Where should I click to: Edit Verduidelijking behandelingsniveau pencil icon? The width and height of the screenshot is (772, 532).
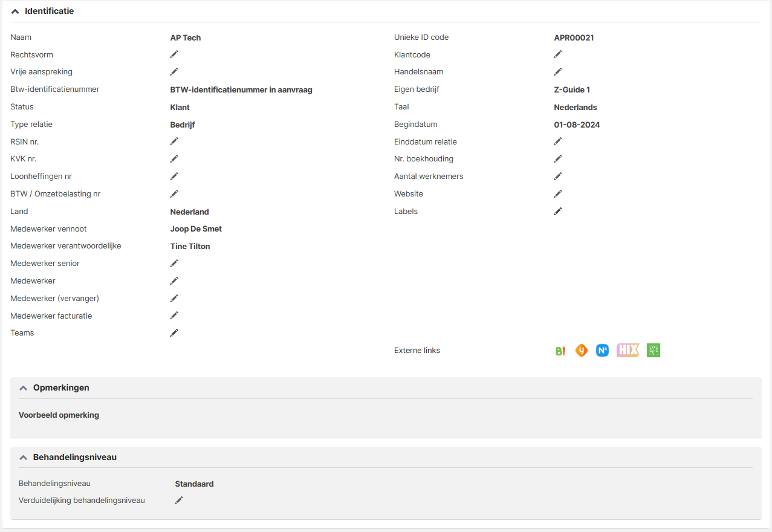(x=179, y=501)
